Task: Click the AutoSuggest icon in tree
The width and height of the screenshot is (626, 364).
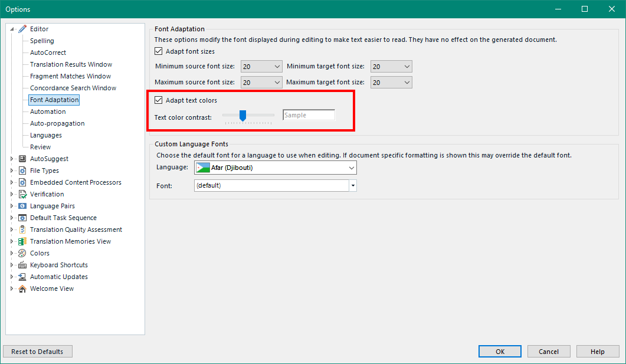Action: [x=22, y=159]
